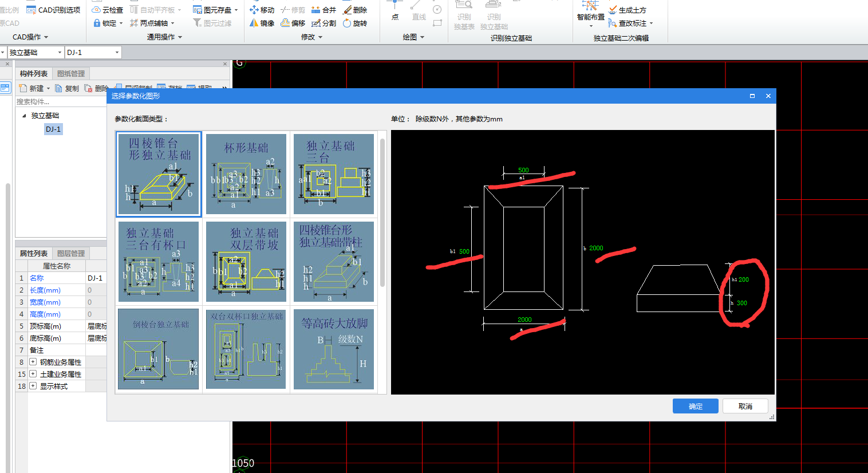Click the CAD识别选项 icon
The height and width of the screenshot is (473, 868).
[31, 10]
